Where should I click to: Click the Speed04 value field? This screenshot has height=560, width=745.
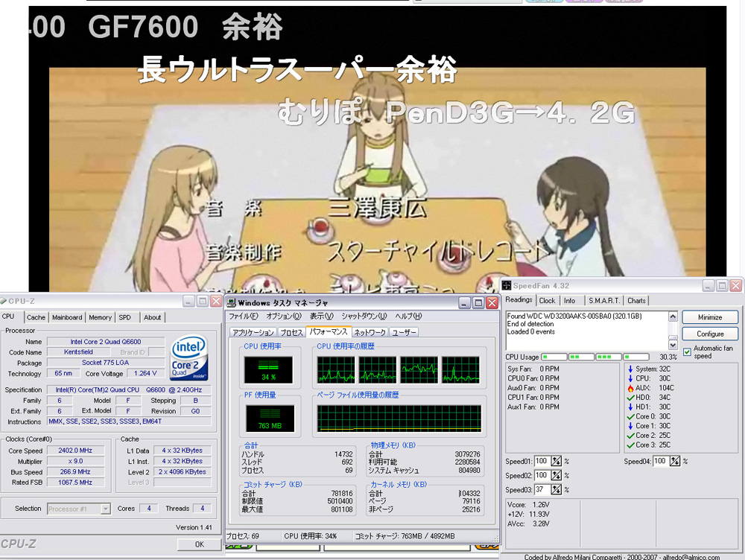[x=661, y=461]
